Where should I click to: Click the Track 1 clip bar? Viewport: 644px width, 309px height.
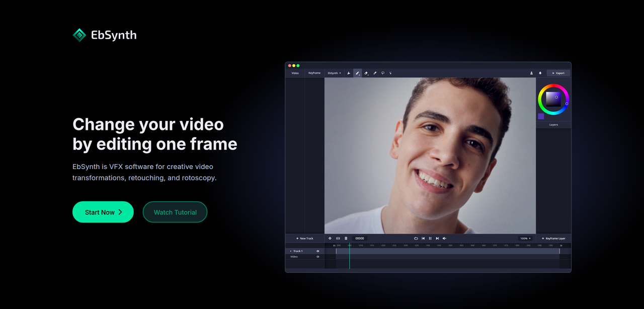point(448,251)
